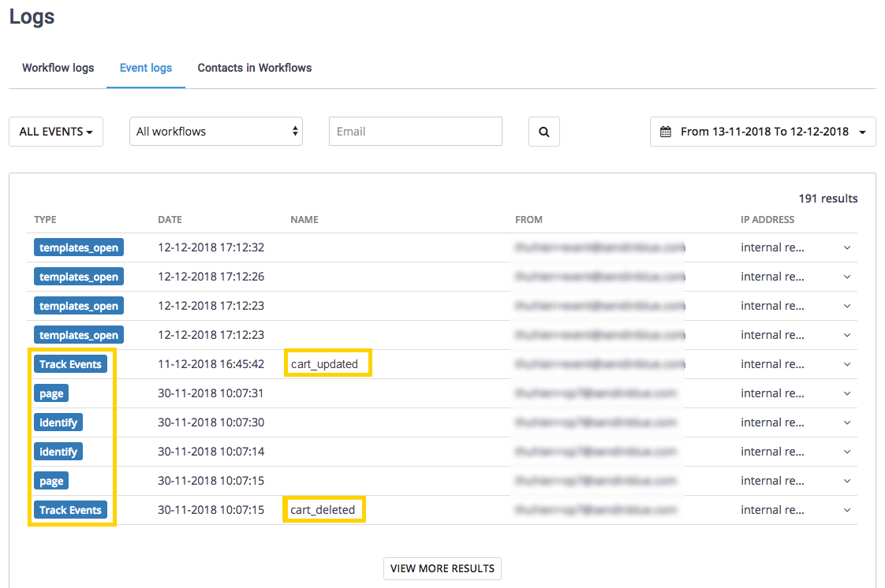Click templates_open badge at 17:12:26
The width and height of the screenshot is (885, 588).
(x=78, y=277)
